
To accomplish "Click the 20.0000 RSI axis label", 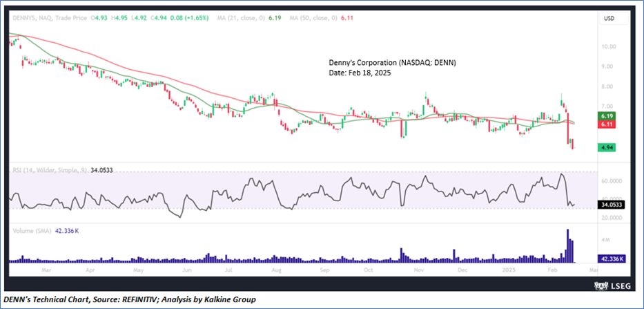I will (612, 218).
